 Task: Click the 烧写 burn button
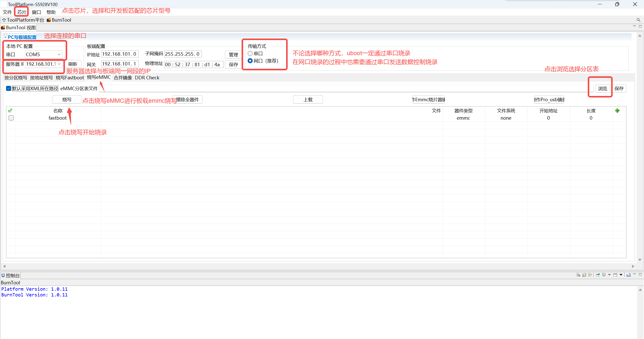pyautogui.click(x=67, y=99)
